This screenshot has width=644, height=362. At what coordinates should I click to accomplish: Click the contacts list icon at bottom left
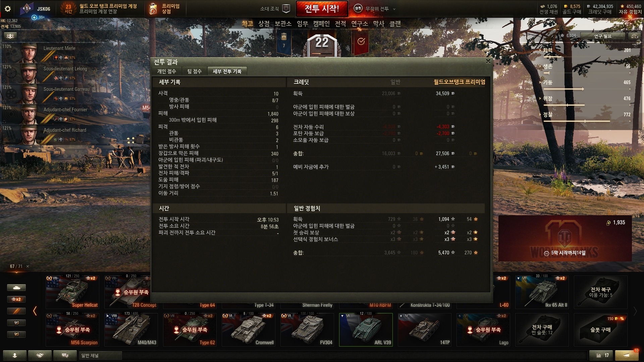pyautogui.click(x=15, y=355)
